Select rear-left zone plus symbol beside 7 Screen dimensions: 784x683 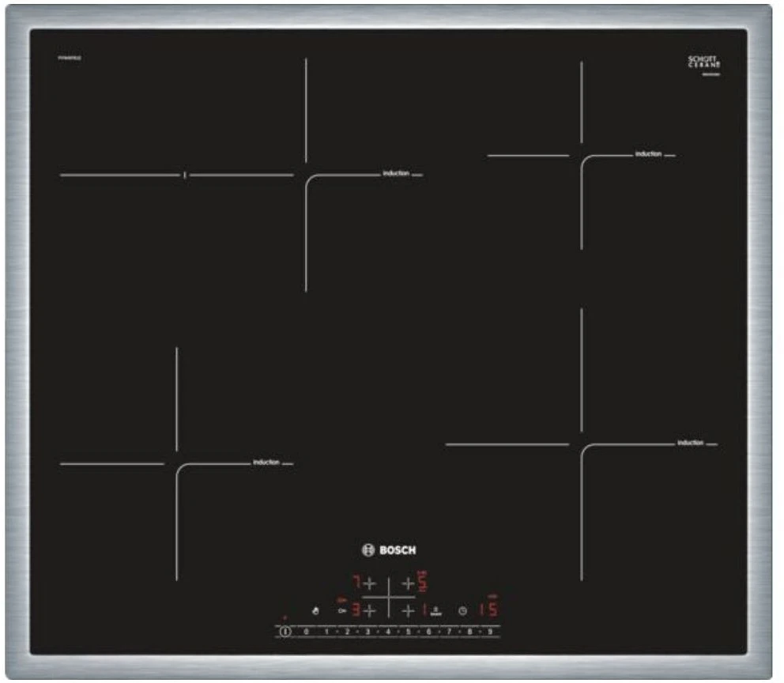click(368, 583)
